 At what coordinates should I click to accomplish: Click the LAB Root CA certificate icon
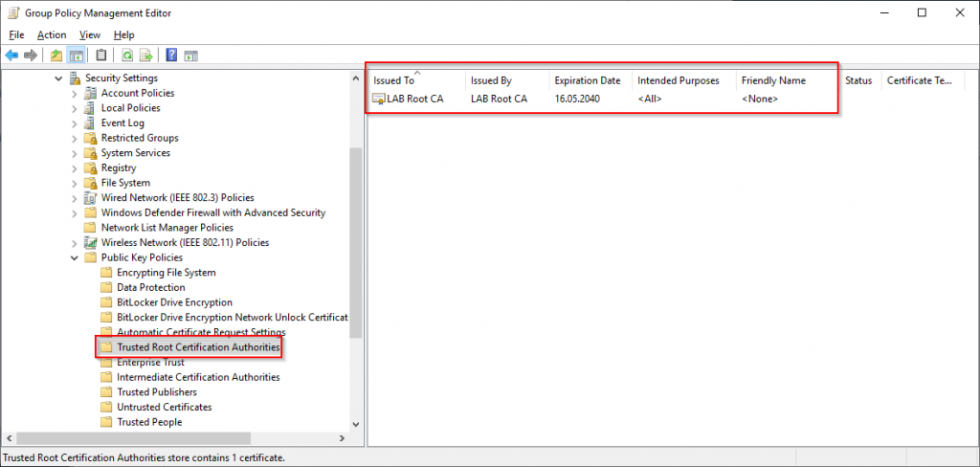(379, 99)
